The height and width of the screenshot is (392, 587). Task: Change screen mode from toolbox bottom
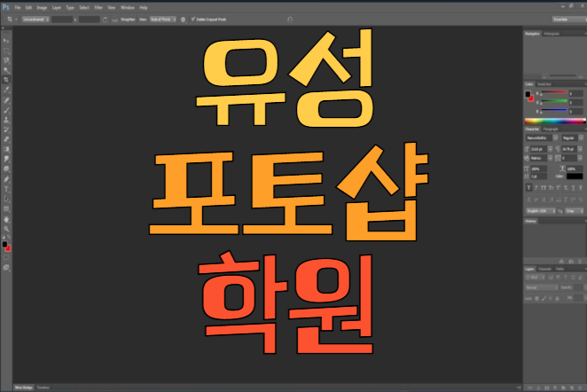pyautogui.click(x=6, y=268)
